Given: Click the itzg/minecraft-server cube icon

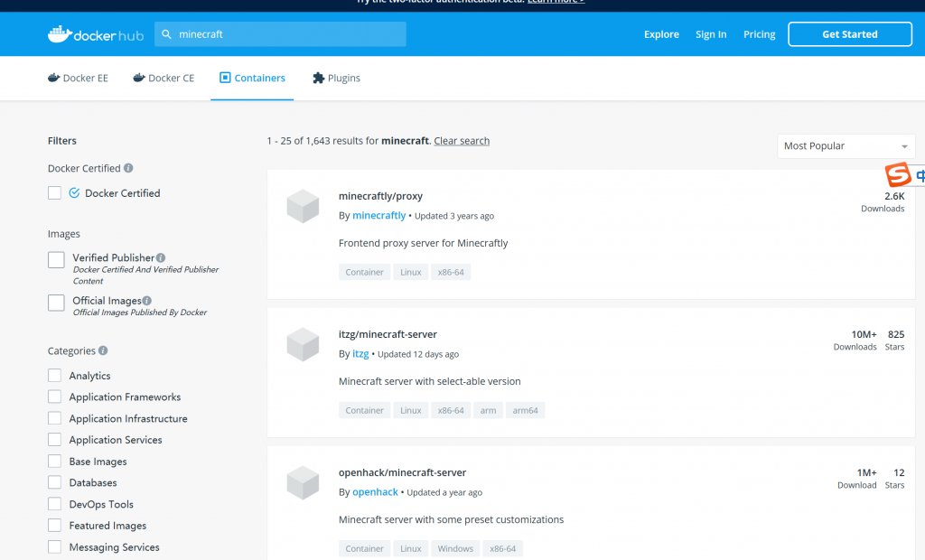Looking at the screenshot, I should (303, 345).
